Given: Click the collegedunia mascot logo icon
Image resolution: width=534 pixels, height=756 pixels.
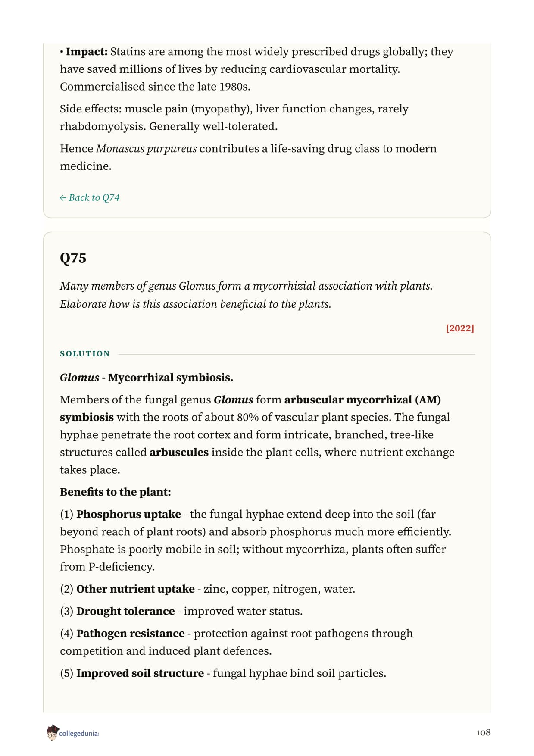Looking at the screenshot, I should click(52, 733).
